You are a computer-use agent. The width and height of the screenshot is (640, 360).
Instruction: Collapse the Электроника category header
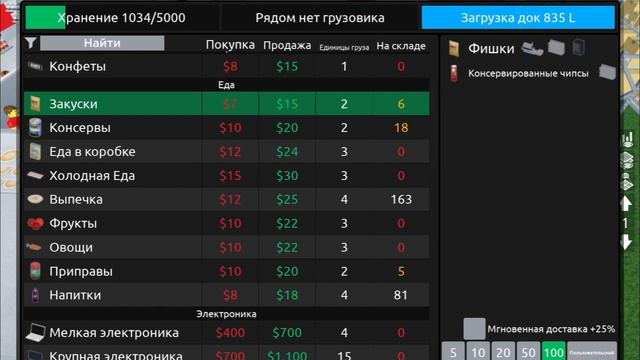point(226,313)
